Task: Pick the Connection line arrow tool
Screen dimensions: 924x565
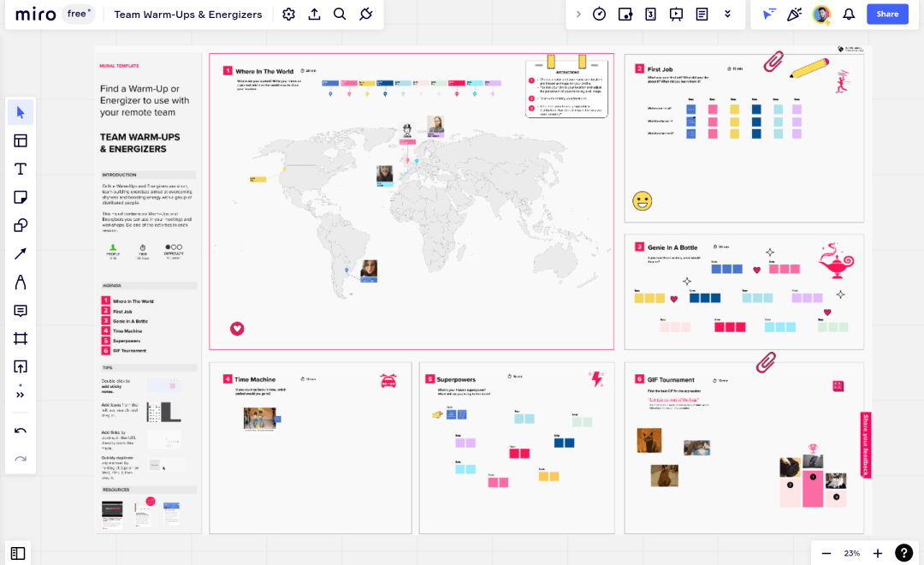Action: click(x=21, y=254)
